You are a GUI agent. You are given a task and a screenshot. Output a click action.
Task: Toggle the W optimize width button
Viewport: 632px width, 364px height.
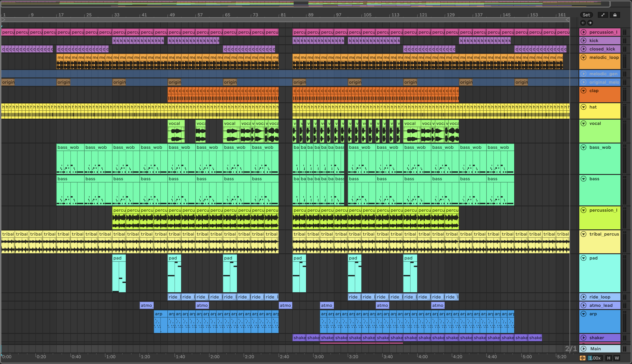coord(617,358)
